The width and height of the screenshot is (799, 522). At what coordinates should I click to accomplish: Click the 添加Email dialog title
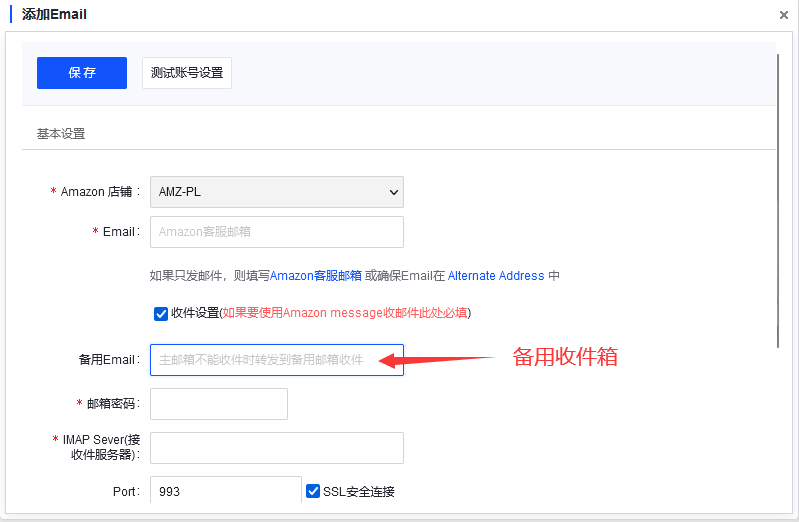click(54, 14)
